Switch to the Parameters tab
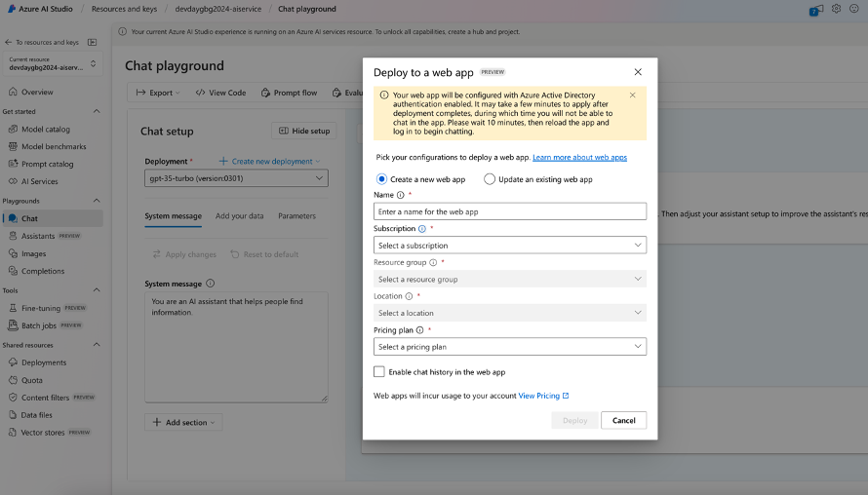868x495 pixels. (x=296, y=216)
